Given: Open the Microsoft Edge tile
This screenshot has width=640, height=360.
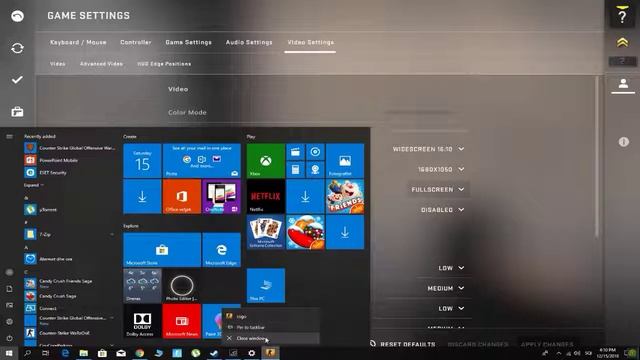Looking at the screenshot, I should (x=222, y=250).
